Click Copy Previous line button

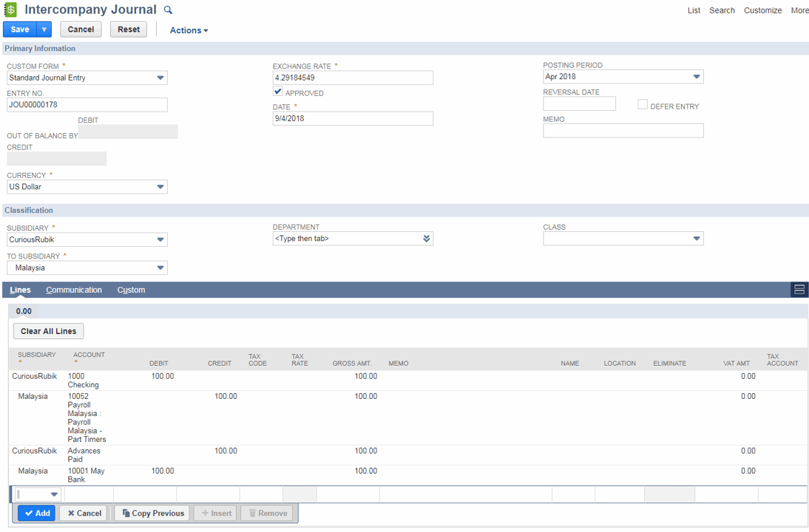click(153, 513)
